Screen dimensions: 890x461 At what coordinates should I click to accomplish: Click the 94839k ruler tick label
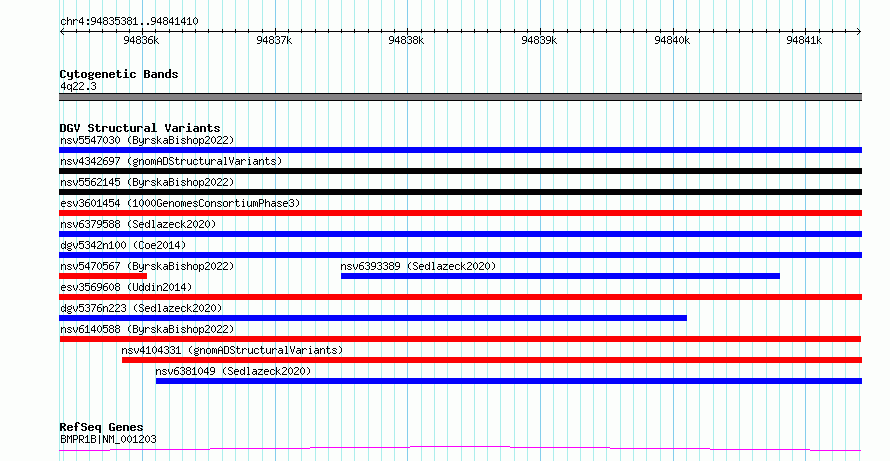click(539, 40)
